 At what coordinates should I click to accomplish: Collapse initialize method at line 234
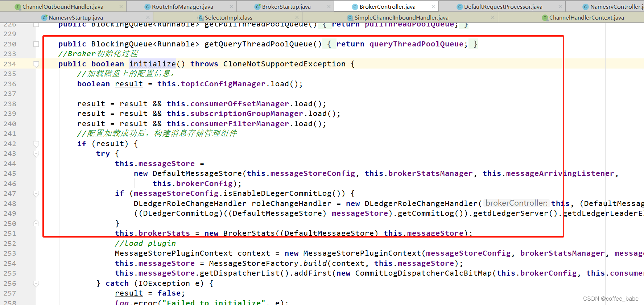[36, 64]
